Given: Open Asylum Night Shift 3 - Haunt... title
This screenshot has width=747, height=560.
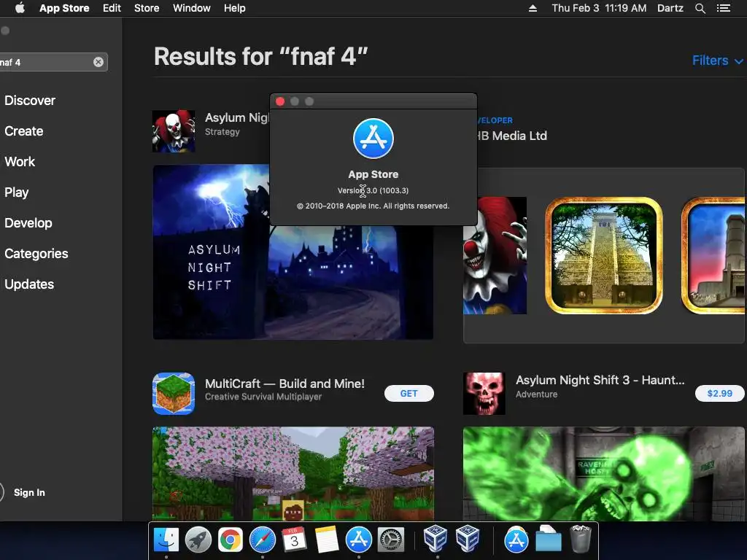Looking at the screenshot, I should tap(600, 380).
